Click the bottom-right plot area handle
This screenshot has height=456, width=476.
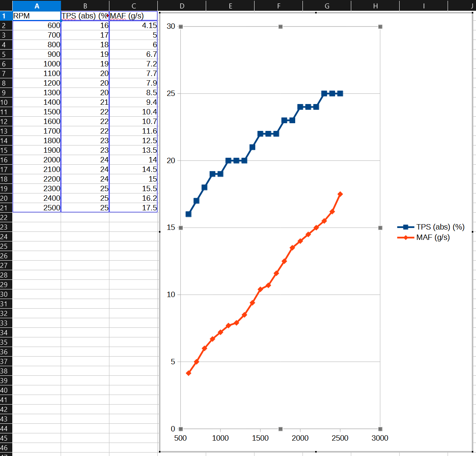[380, 429]
